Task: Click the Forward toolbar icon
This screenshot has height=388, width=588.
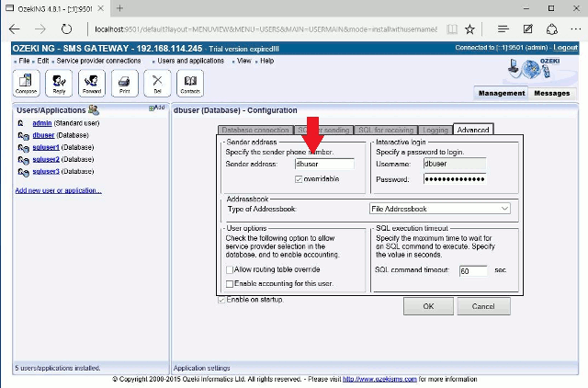Action: click(x=92, y=83)
